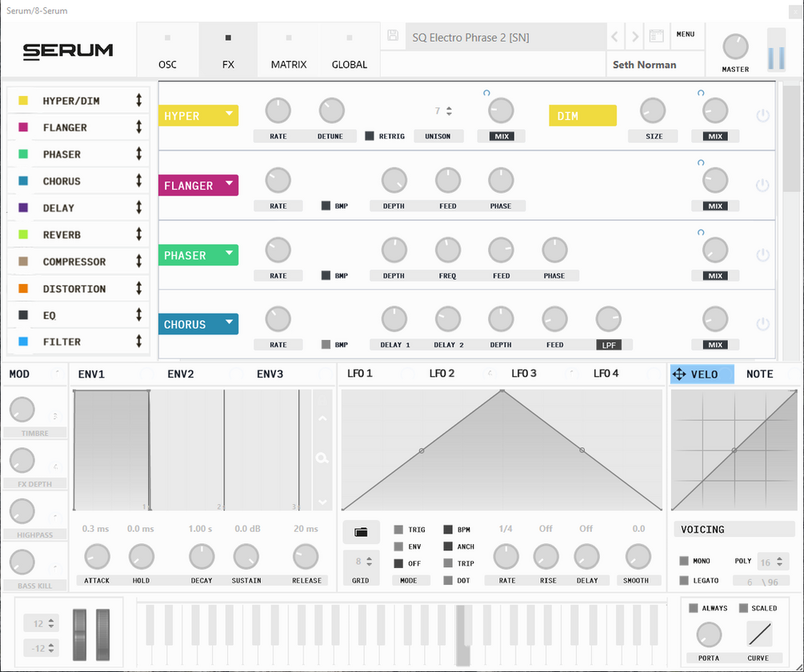Click the save preset floppy disk icon
This screenshot has width=804, height=672.
(393, 35)
